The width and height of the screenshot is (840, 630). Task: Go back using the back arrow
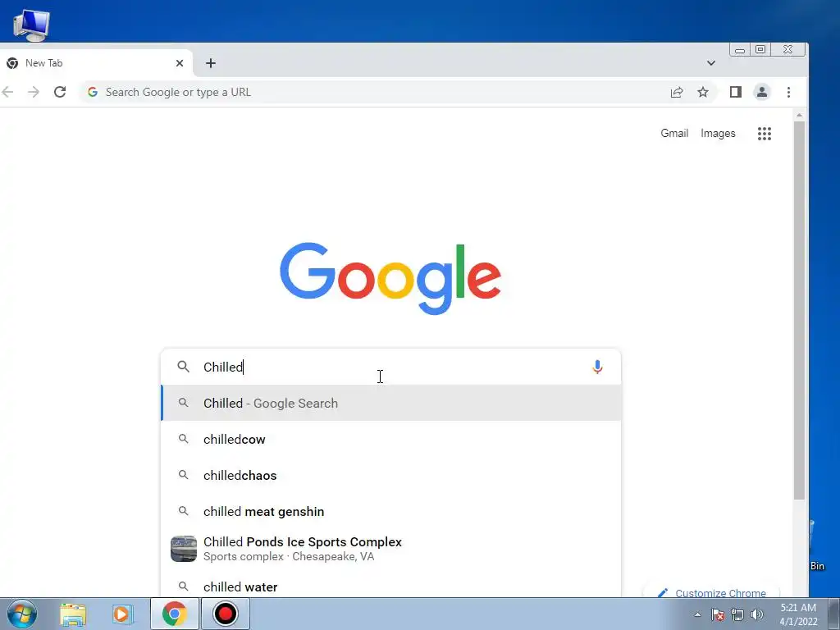coord(7,92)
